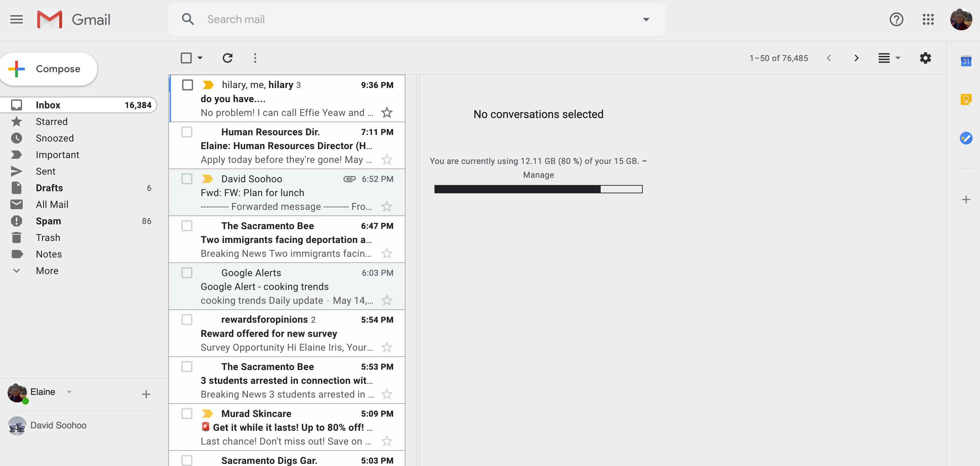This screenshot has height=466, width=980.
Task: Open the Snoozed emails folder
Action: [x=56, y=138]
